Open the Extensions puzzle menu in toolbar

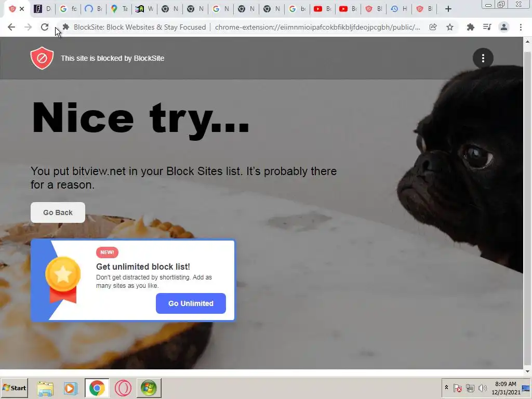coord(470,27)
